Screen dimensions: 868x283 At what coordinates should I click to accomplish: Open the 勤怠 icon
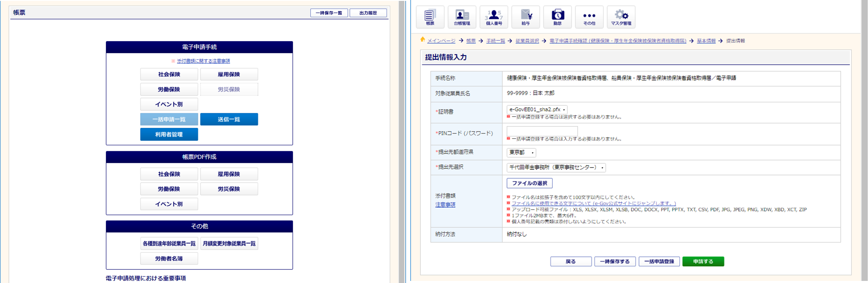click(557, 17)
